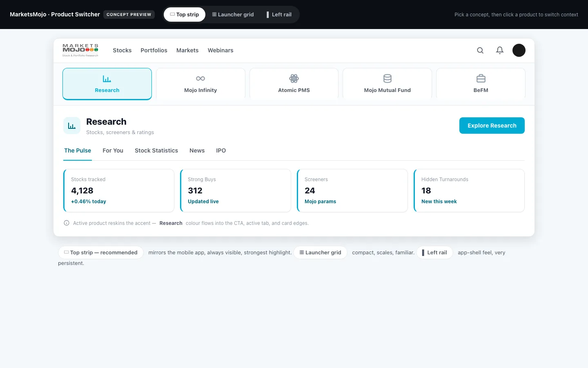
Task: Click the 'Top strip — recommended' chip
Action: [x=101, y=253]
